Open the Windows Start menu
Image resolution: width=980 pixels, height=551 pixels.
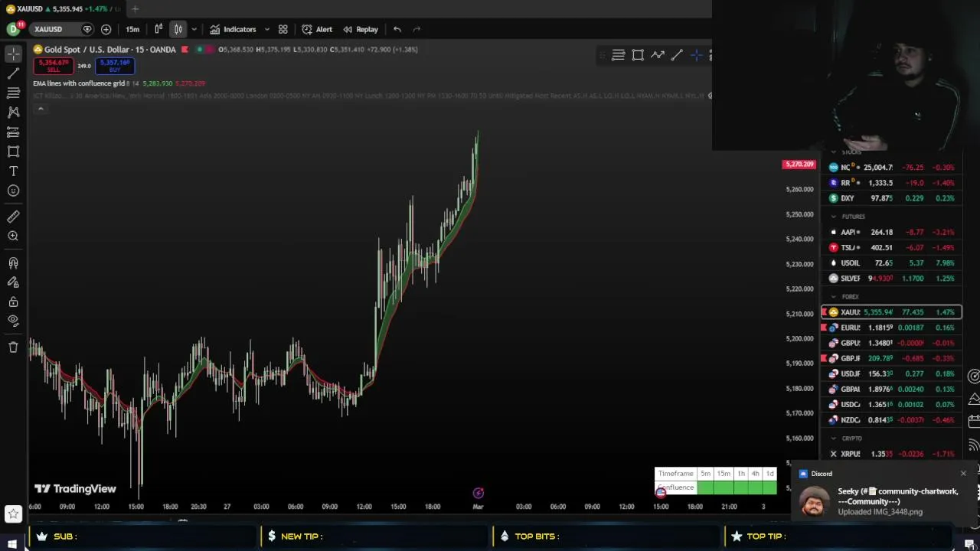(x=11, y=543)
